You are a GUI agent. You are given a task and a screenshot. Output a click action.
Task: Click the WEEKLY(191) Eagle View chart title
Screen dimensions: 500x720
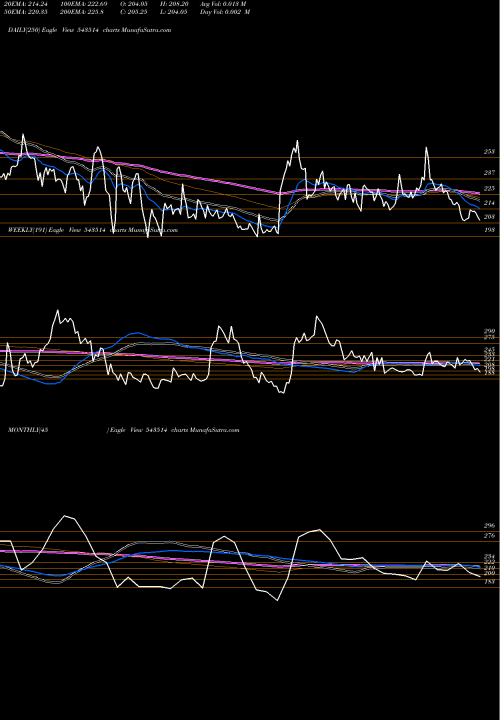(93, 230)
